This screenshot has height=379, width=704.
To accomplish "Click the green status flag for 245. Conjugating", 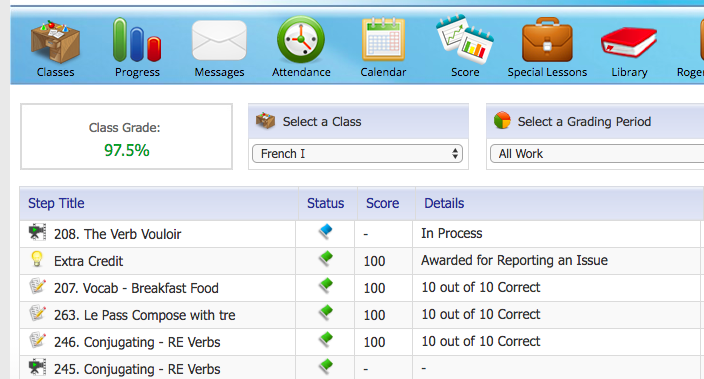I will 326,366.
